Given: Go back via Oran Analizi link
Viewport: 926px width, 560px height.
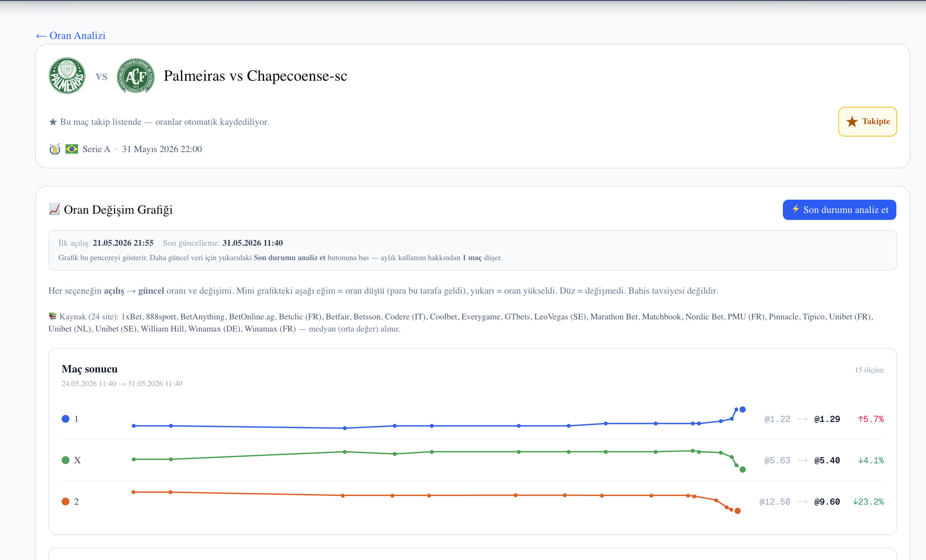Looking at the screenshot, I should coord(71,35).
